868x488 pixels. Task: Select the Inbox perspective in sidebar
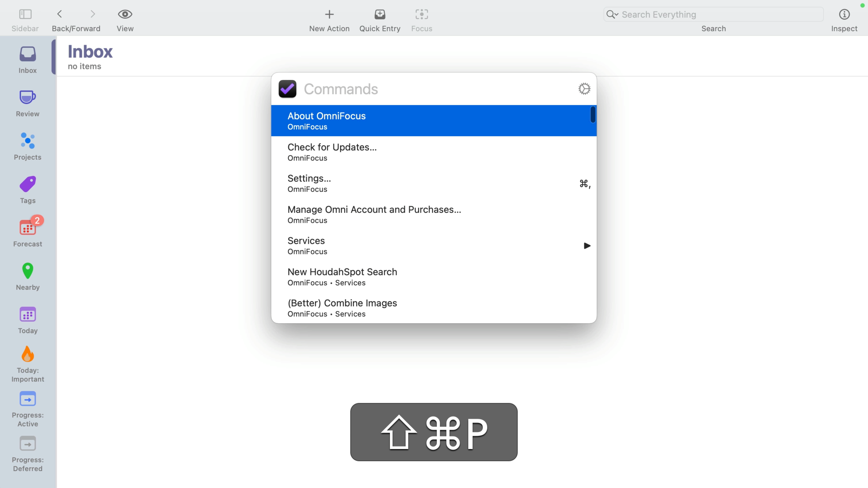(x=28, y=60)
